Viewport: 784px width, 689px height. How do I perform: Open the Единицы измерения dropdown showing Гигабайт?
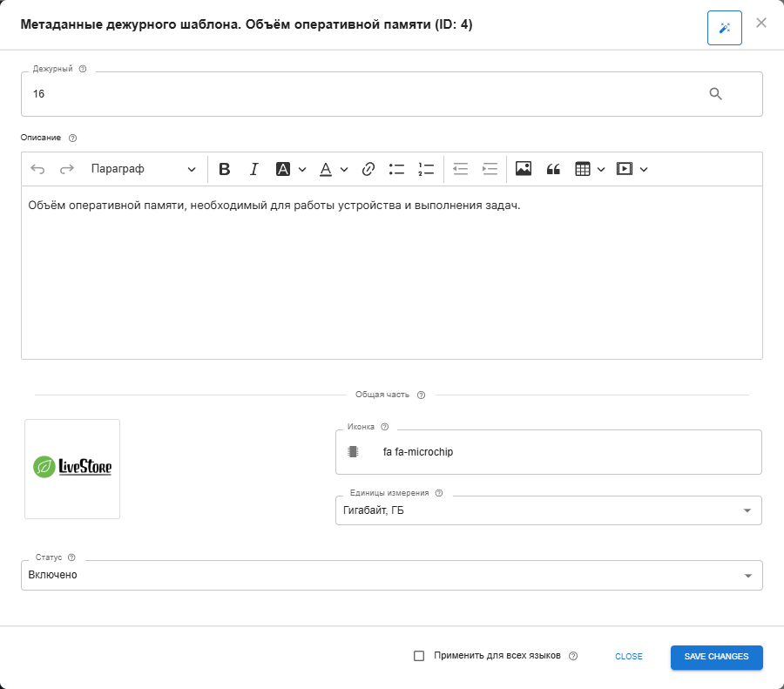point(747,510)
